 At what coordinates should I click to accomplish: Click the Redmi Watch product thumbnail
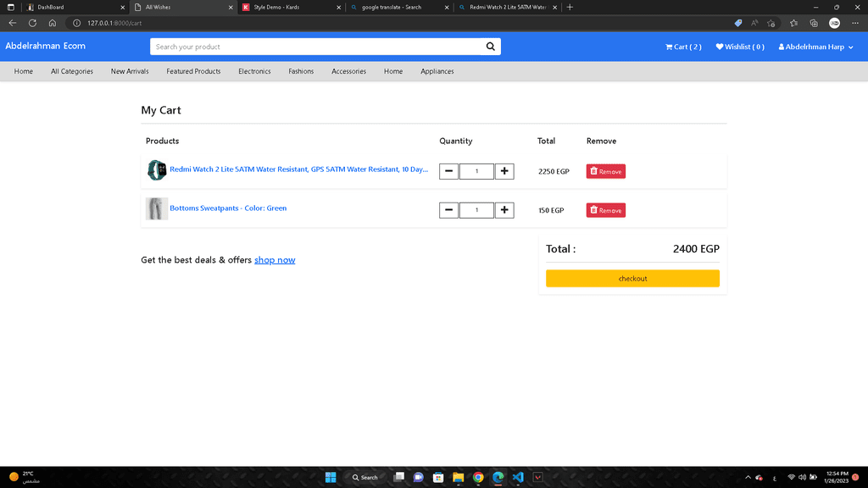(157, 169)
